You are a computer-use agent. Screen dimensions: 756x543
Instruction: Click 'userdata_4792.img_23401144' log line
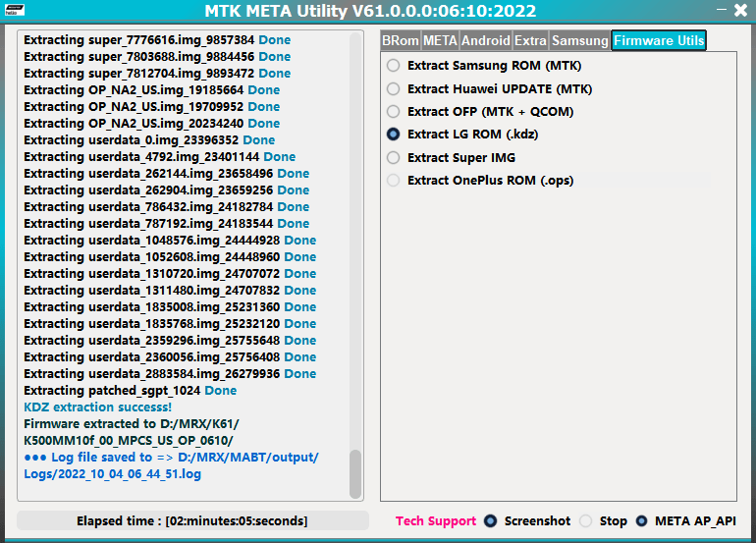pyautogui.click(x=160, y=157)
